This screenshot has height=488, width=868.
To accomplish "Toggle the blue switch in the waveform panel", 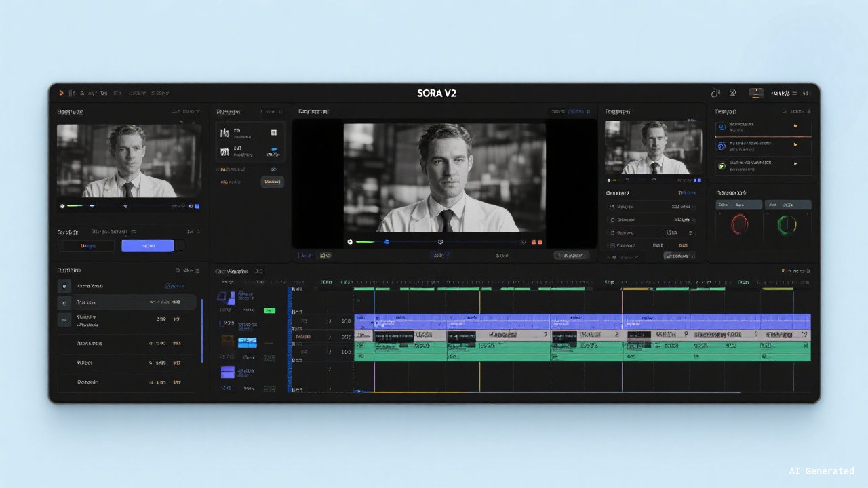I will (273, 150).
